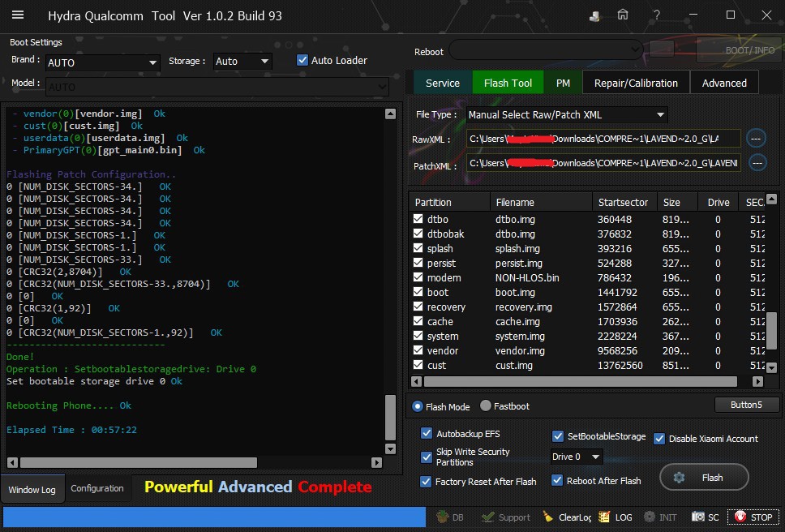The image size is (785, 532).
Task: Open the Drive 0 dropdown
Action: click(x=577, y=457)
